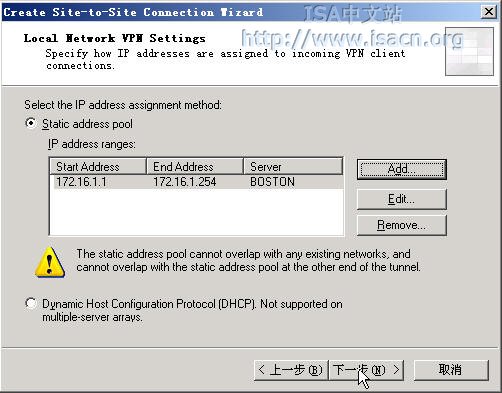The image size is (502, 393).
Task: Select the Static address pool radio button
Action: pos(31,123)
